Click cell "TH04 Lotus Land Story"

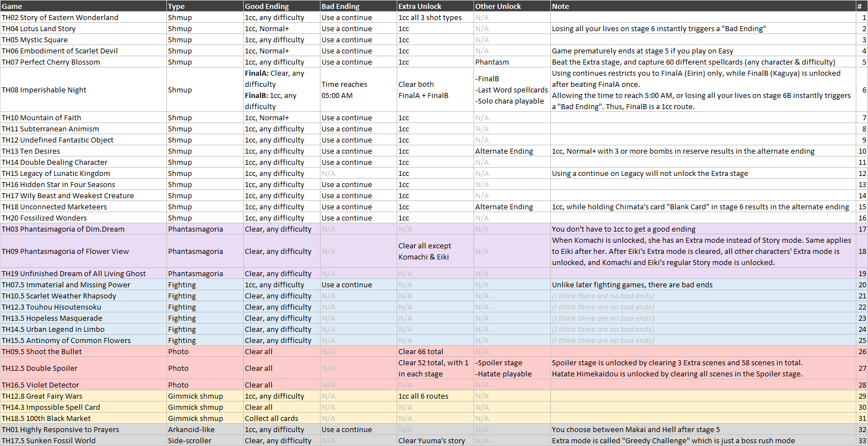click(x=83, y=28)
